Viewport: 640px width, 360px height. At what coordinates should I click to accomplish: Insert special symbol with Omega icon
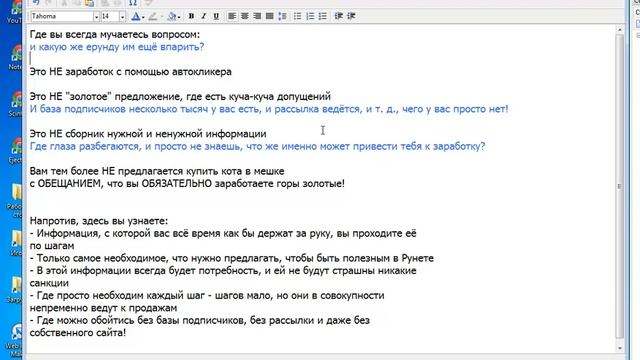133,2
